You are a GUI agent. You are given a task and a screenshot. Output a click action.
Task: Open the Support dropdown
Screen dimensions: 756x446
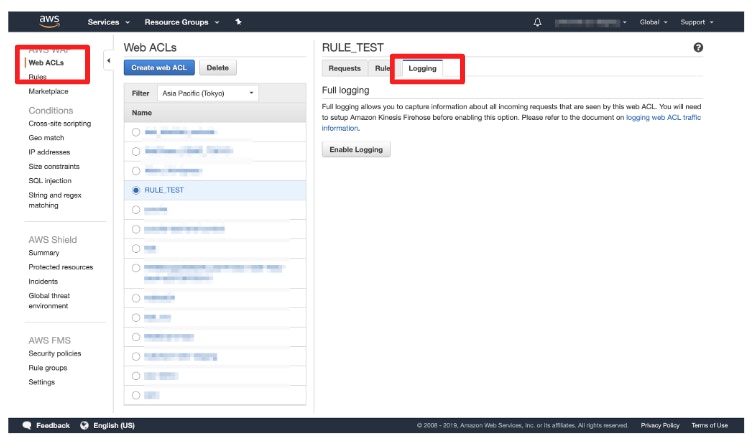(x=697, y=22)
